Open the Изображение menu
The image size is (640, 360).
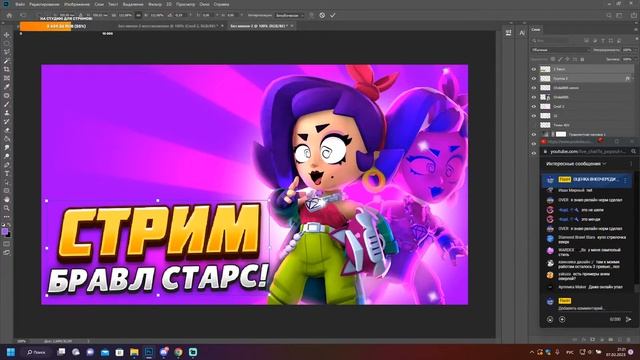click(x=77, y=4)
